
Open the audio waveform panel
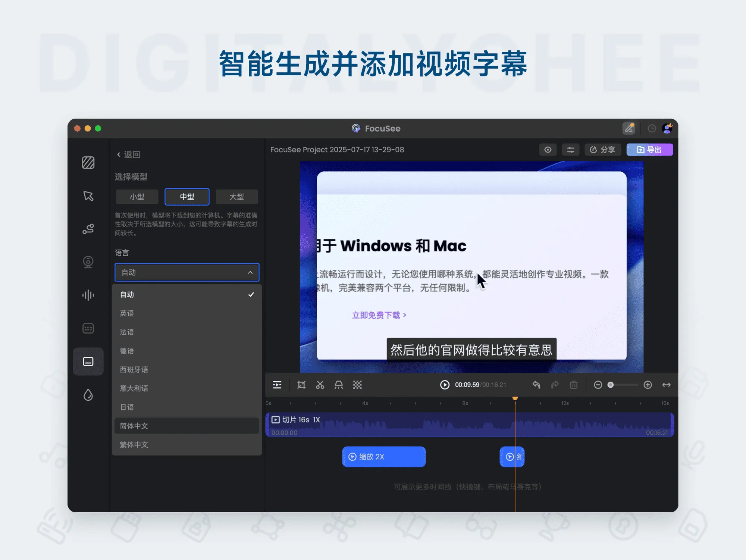coord(88,295)
